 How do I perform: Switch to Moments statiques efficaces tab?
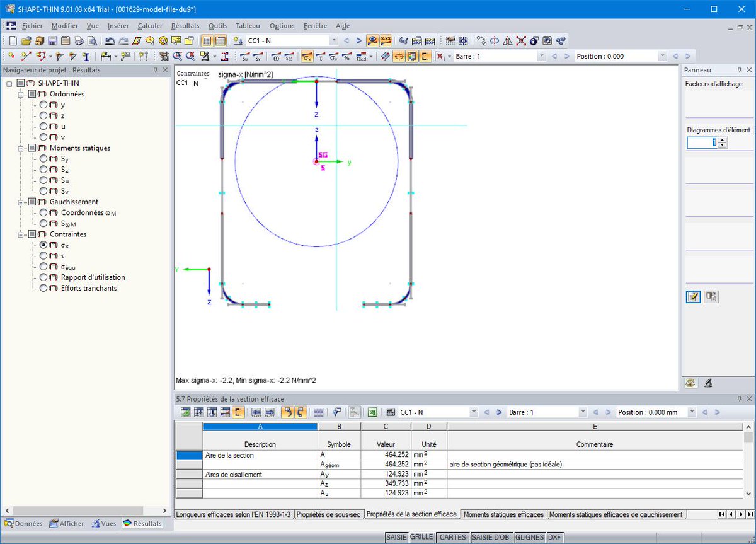point(503,514)
